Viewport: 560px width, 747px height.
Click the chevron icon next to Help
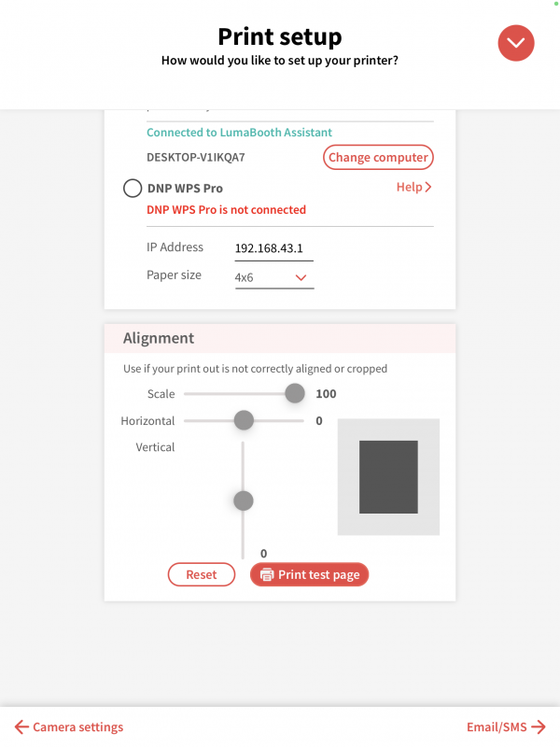click(429, 187)
